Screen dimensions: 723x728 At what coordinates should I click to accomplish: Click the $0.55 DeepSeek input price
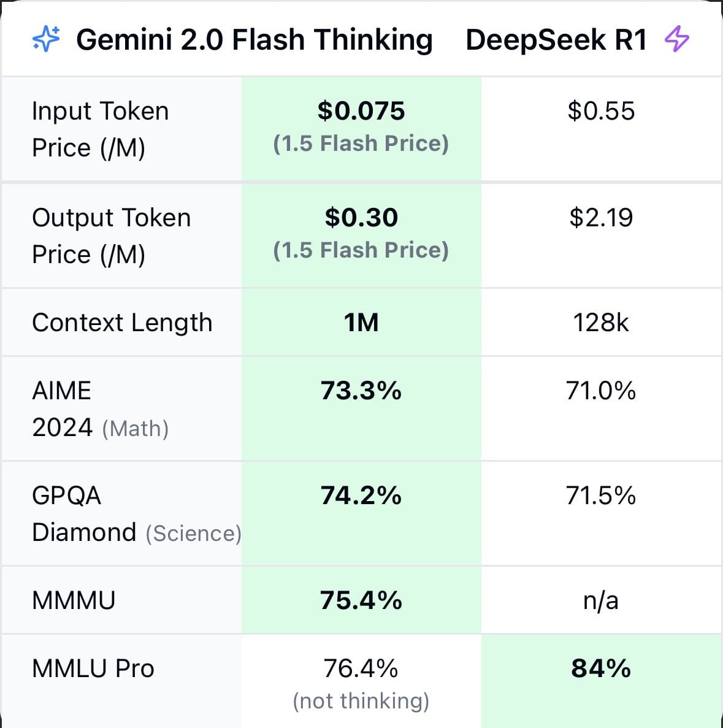click(x=601, y=112)
